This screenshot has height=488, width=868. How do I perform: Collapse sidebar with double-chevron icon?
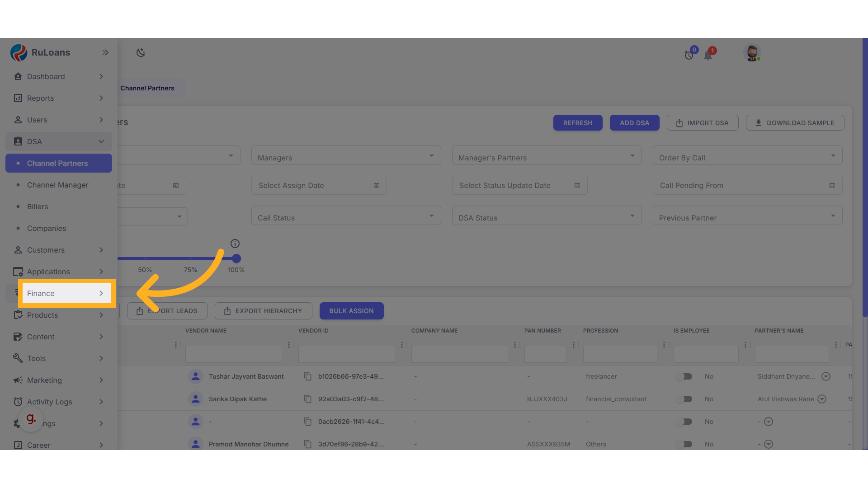(105, 52)
